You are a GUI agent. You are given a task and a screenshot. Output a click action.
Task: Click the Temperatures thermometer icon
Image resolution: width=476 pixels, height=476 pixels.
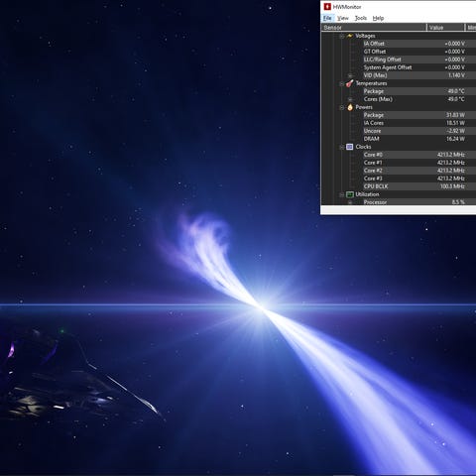coord(350,83)
